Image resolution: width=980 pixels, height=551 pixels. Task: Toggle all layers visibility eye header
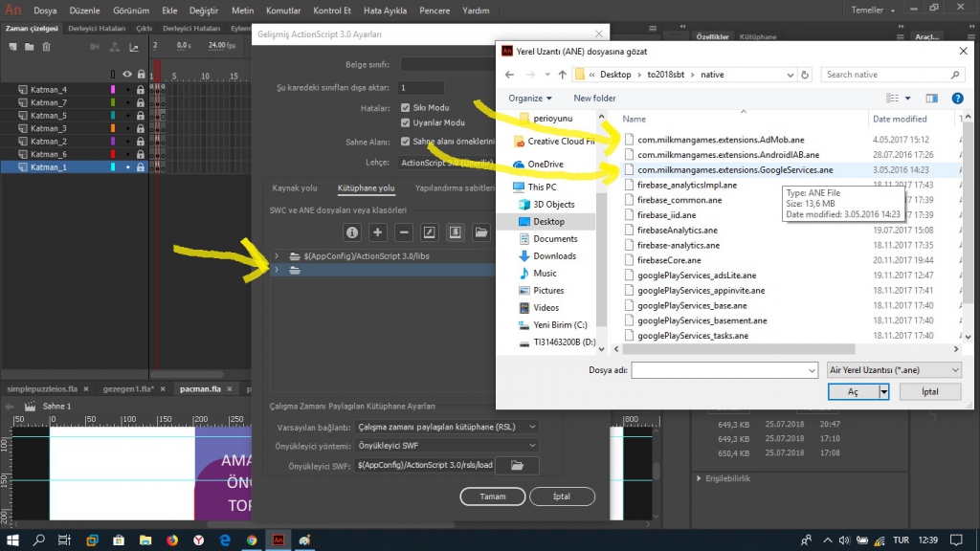coord(127,75)
